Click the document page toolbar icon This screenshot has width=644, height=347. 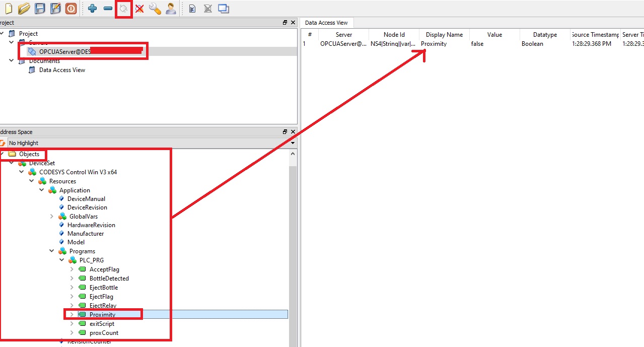[192, 9]
